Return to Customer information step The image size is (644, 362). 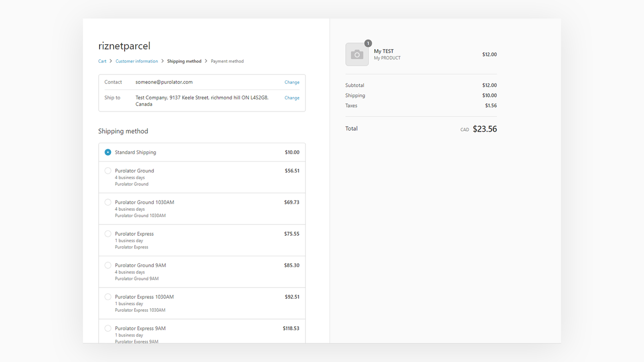(136, 61)
